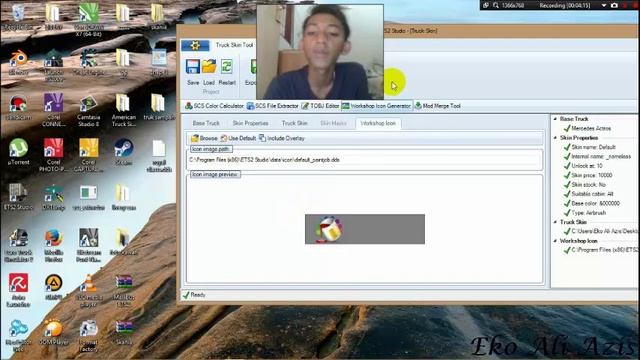Open the Blender desktop shortcut

18,62
